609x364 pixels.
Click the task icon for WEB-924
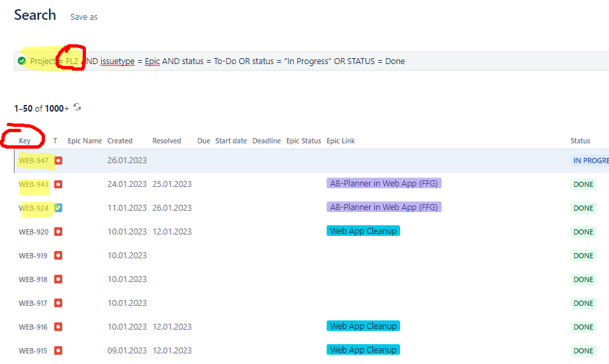pos(58,208)
